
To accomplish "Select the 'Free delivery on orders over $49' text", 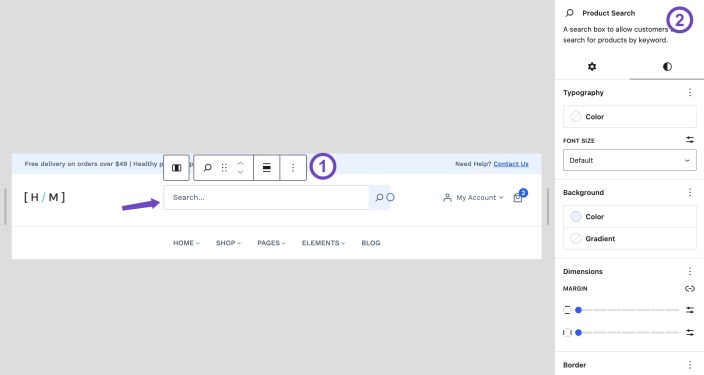I will point(76,164).
